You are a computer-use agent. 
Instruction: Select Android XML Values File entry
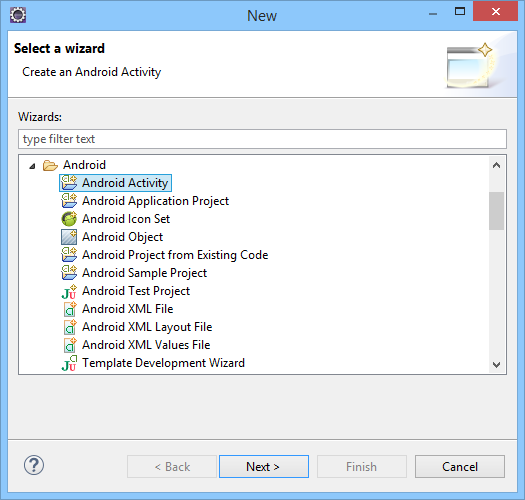(146, 345)
